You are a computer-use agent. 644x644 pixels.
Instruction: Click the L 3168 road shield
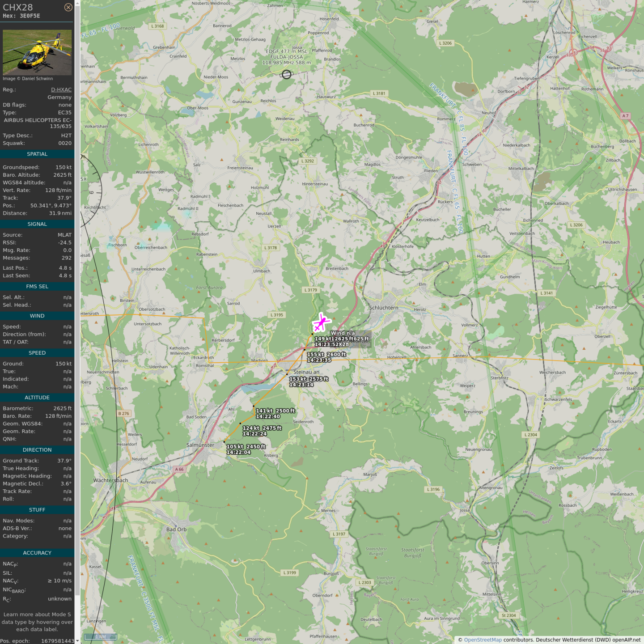click(x=157, y=26)
